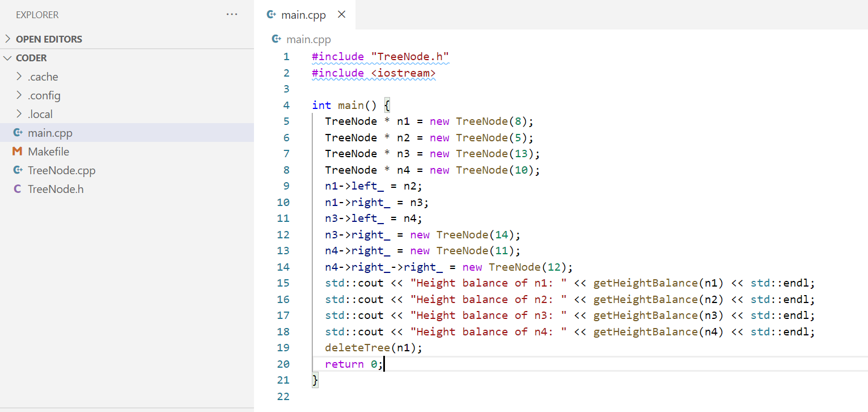This screenshot has height=412, width=868.
Task: Click the orange Makefile M icon
Action: pos(17,152)
